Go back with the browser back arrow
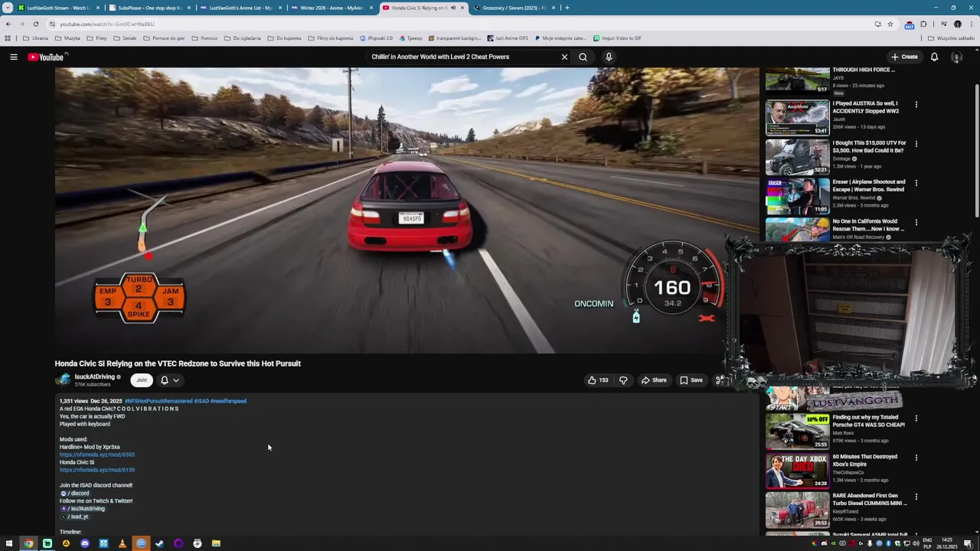This screenshot has height=551, width=980. click(x=8, y=24)
